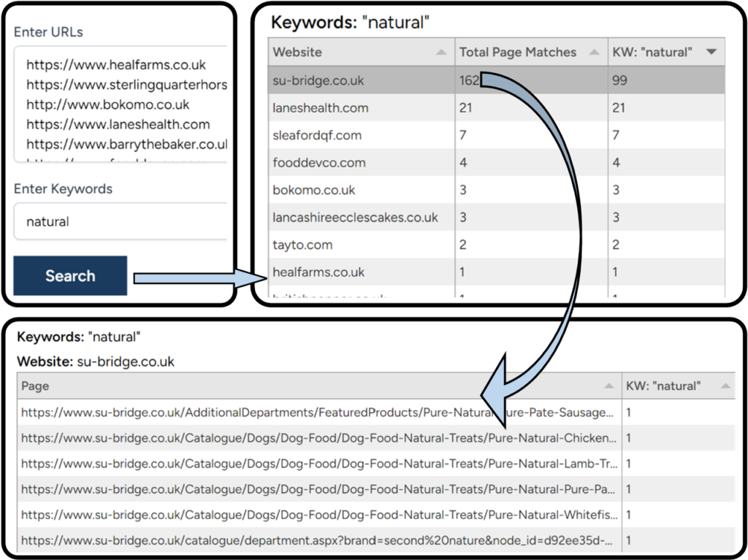Open the department.aspx second nature page link

click(318, 540)
